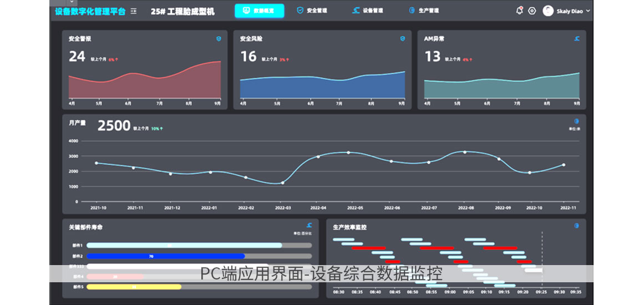Go to the 设备管理 tab

pos(368,11)
